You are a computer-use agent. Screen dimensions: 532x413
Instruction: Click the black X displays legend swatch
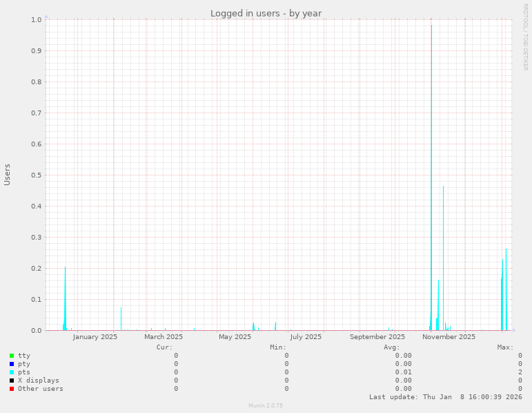[12, 381]
